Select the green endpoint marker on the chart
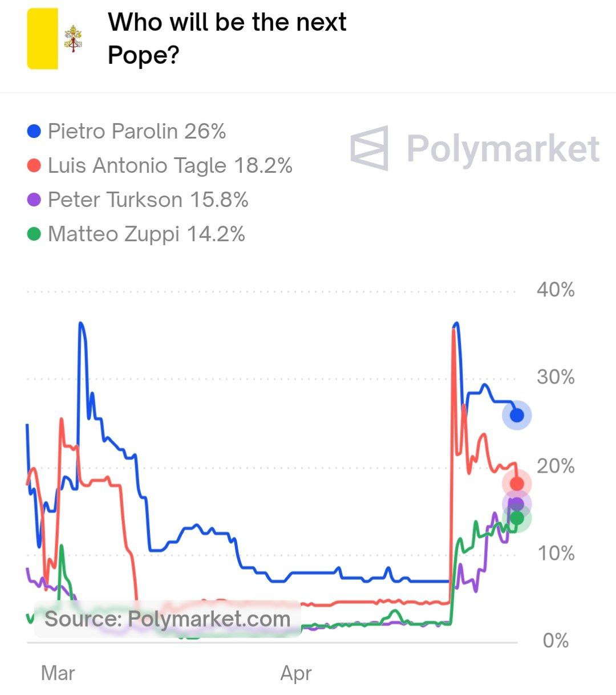This screenshot has width=616, height=695. 517,518
